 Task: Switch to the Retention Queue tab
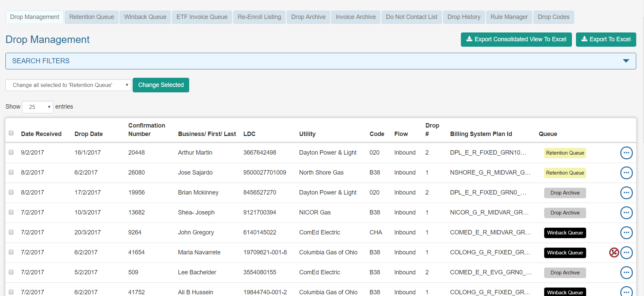pos(92,17)
